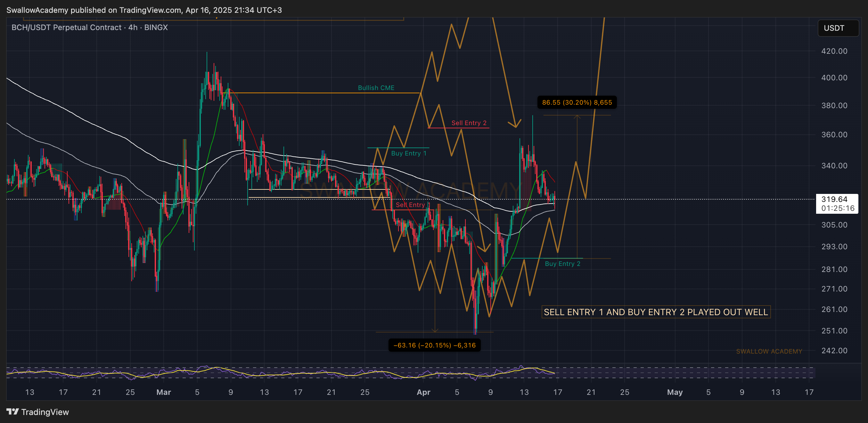Click the 420.00 price axis label
Screen dimensions: 868x423
pos(834,51)
